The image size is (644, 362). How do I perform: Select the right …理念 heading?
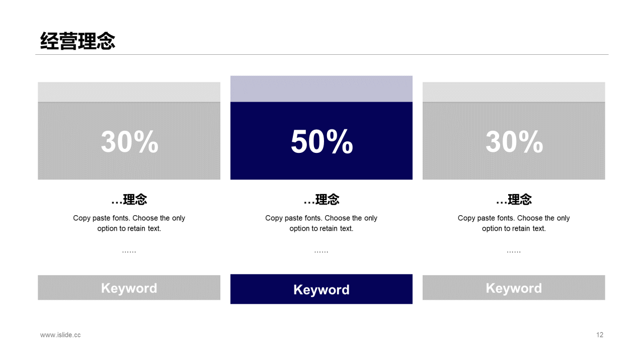(x=514, y=200)
